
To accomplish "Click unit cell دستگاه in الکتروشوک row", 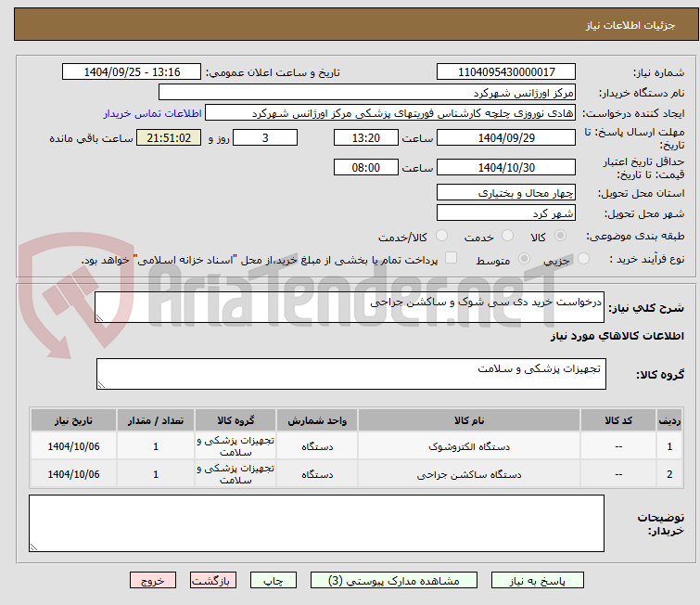I will [317, 446].
